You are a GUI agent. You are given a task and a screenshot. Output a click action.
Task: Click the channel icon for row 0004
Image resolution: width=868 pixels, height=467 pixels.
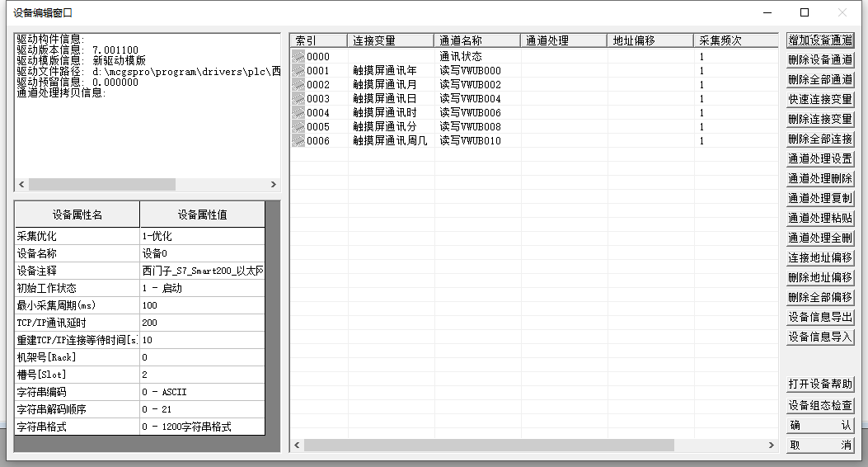298,112
